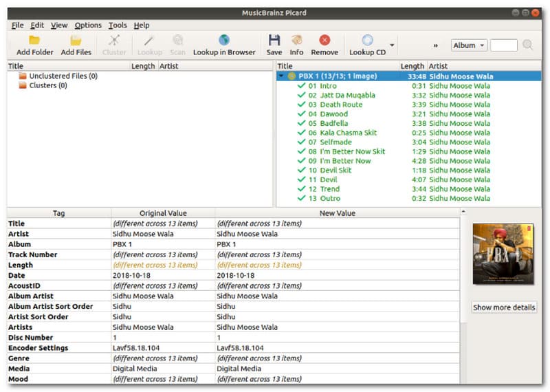Click the Lookup CD disc icon

click(367, 41)
